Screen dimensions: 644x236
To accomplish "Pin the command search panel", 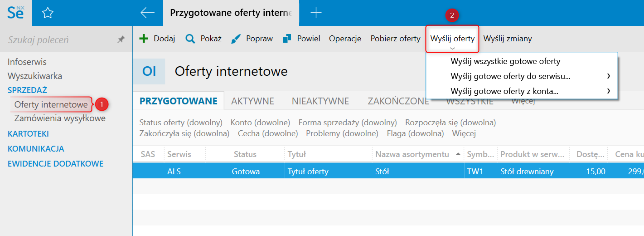I will tap(121, 40).
